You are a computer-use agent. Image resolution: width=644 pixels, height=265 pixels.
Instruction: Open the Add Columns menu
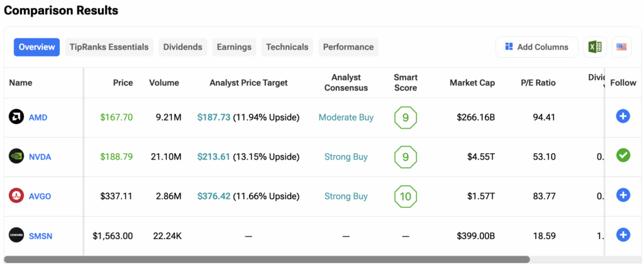click(536, 47)
